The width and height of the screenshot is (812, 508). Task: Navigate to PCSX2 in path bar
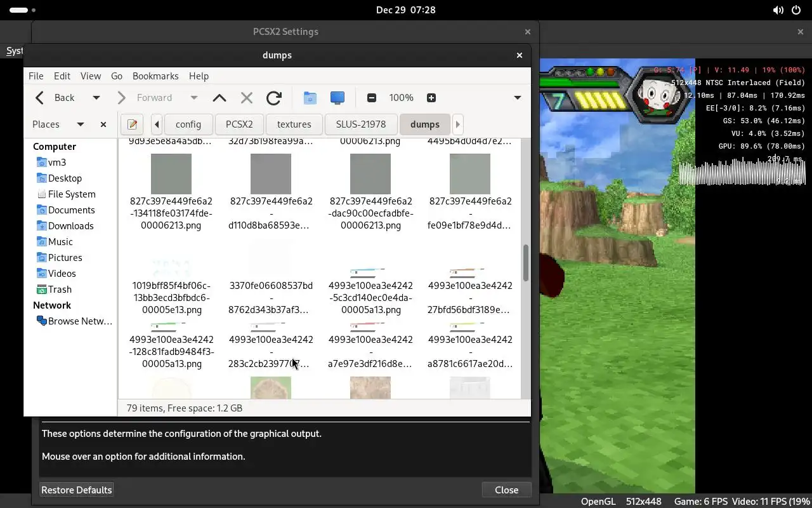[239, 124]
